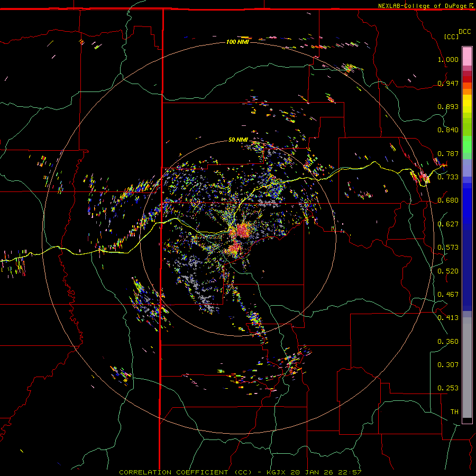Click the DCC label above color scale
476x476 pixels.
[464, 32]
